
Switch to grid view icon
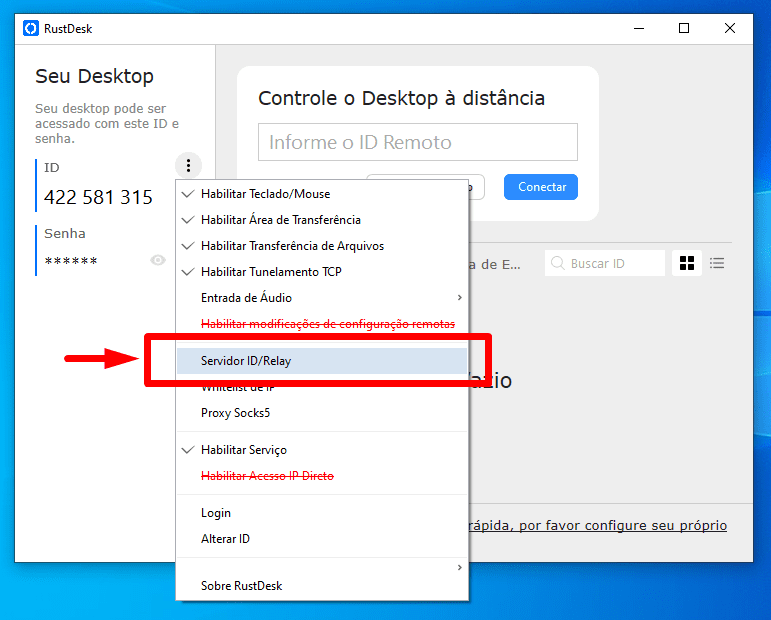click(687, 263)
